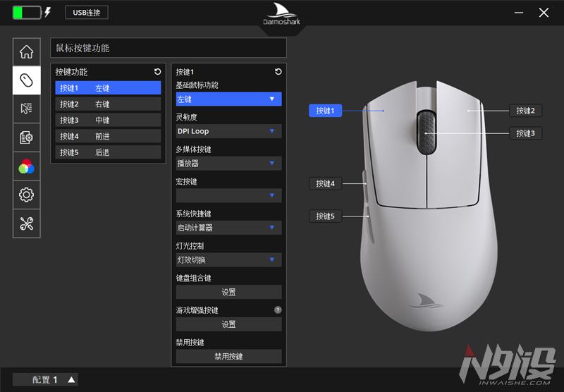Open the RGB lighting color sidebar icon
The image size is (564, 392).
[x=27, y=166]
